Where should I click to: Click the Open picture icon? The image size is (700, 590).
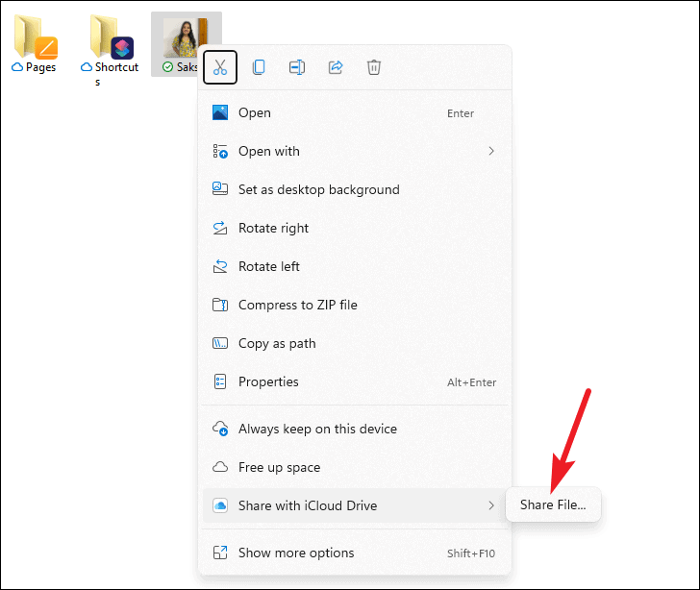coord(220,113)
